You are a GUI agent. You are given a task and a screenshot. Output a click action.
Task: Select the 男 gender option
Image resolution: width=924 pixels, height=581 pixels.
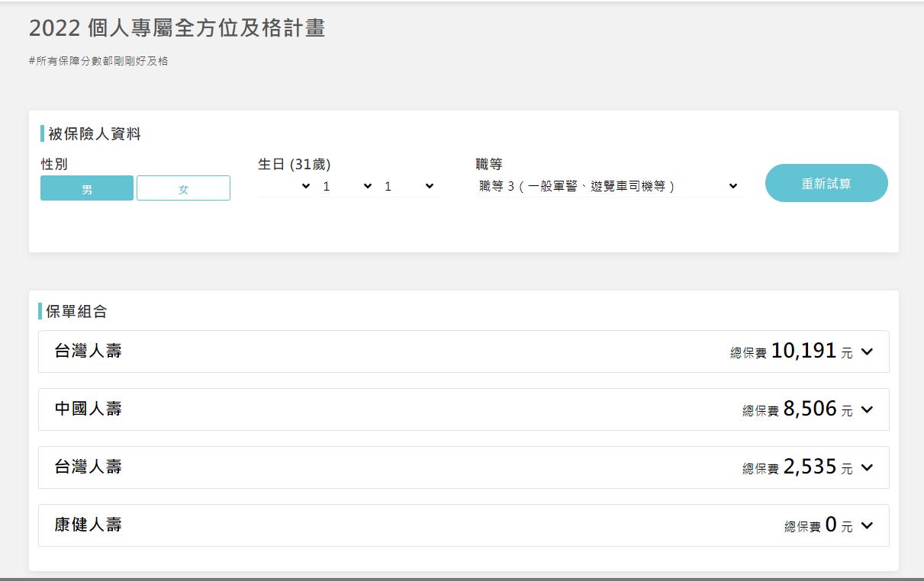pos(87,188)
